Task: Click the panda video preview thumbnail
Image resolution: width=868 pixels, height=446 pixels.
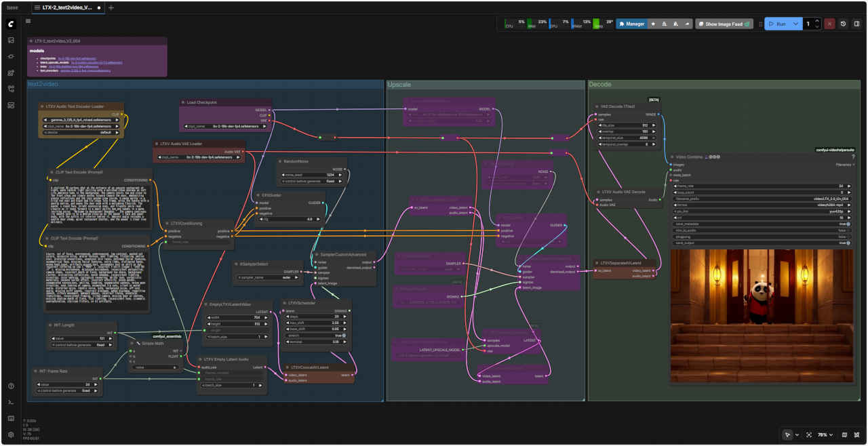Action: [762, 315]
